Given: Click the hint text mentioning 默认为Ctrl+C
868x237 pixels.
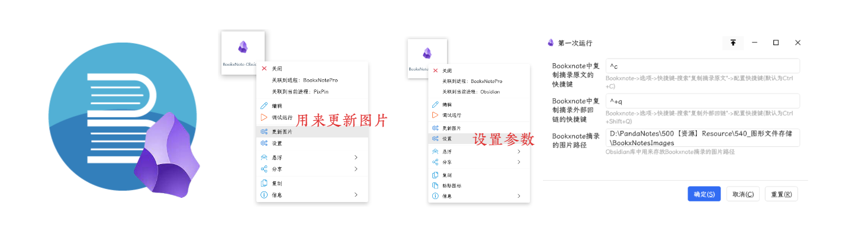Looking at the screenshot, I should point(699,82).
